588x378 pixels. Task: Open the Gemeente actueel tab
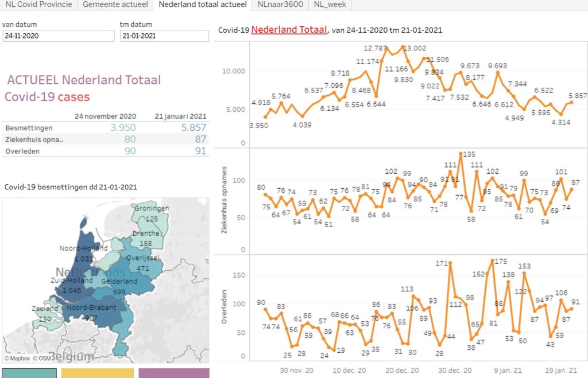[115, 5]
